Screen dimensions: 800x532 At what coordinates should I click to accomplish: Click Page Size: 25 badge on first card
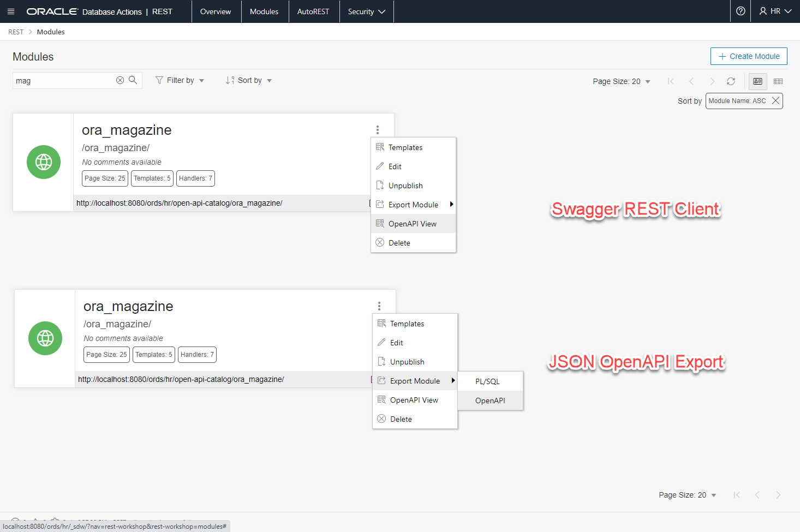(105, 178)
